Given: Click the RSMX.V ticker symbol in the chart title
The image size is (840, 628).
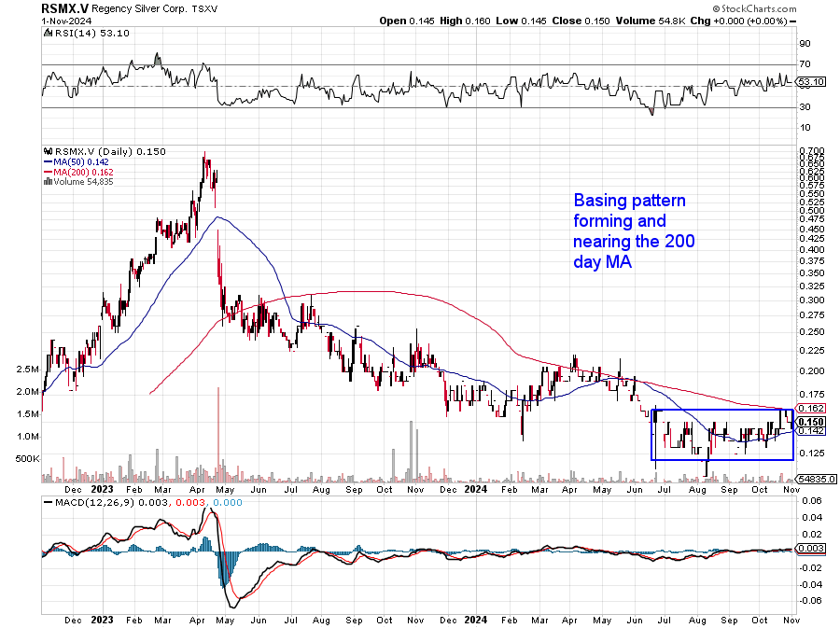Looking at the screenshot, I should [x=64, y=8].
